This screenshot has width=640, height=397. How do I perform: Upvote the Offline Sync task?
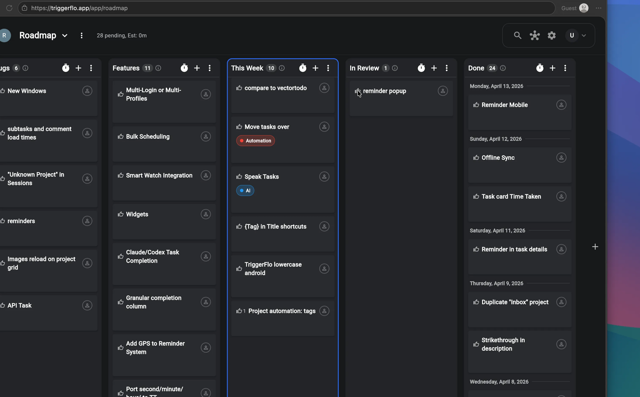click(x=476, y=157)
